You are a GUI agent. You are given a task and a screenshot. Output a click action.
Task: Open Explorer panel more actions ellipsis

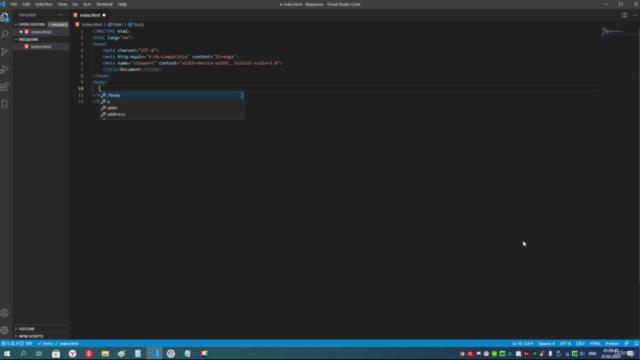60,15
